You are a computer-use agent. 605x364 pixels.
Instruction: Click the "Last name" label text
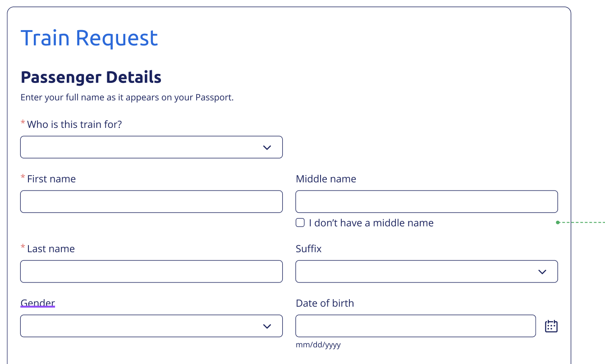51,249
